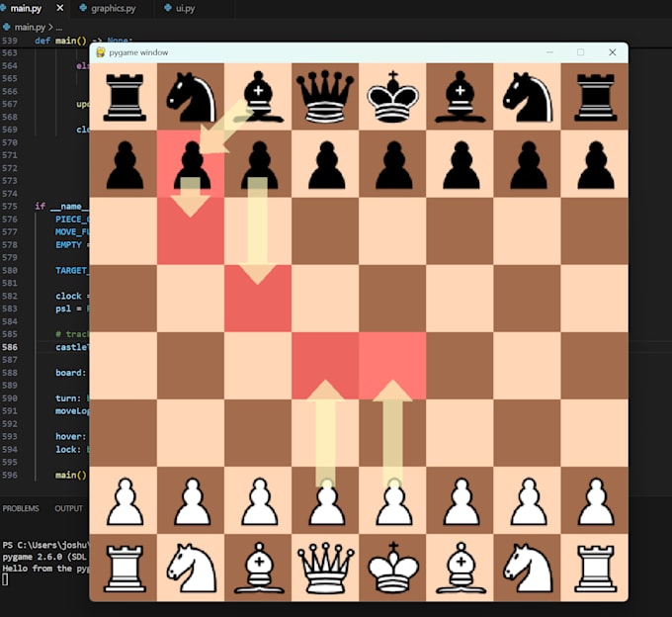
Task: Click the 'lock:' variable on line 594
Action: (68, 449)
